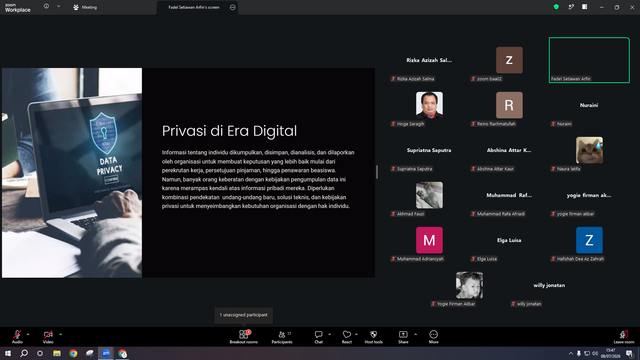The width and height of the screenshot is (640, 360).
Task: Click the 1 unassigned participant tooltip
Action: pyautogui.click(x=244, y=315)
